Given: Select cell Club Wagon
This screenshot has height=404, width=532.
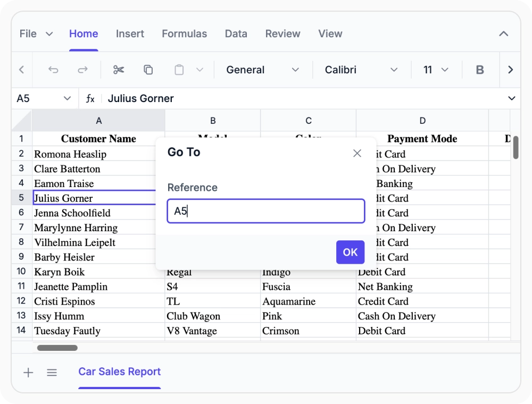Looking at the screenshot, I should pos(213,316).
